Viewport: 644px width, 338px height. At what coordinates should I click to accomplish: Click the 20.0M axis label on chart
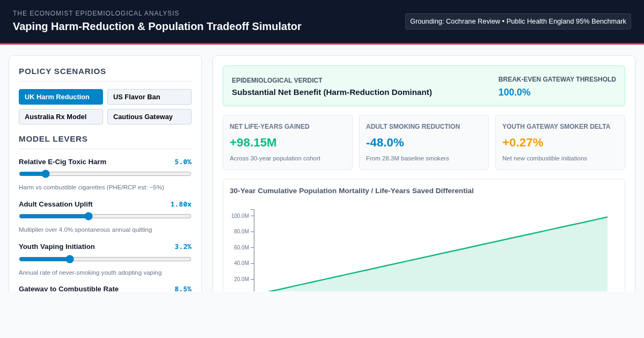pyautogui.click(x=241, y=279)
